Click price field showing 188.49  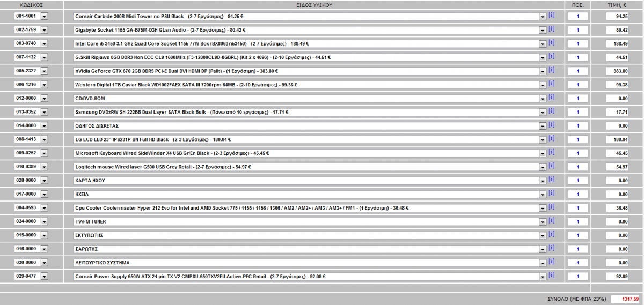pyautogui.click(x=618, y=43)
